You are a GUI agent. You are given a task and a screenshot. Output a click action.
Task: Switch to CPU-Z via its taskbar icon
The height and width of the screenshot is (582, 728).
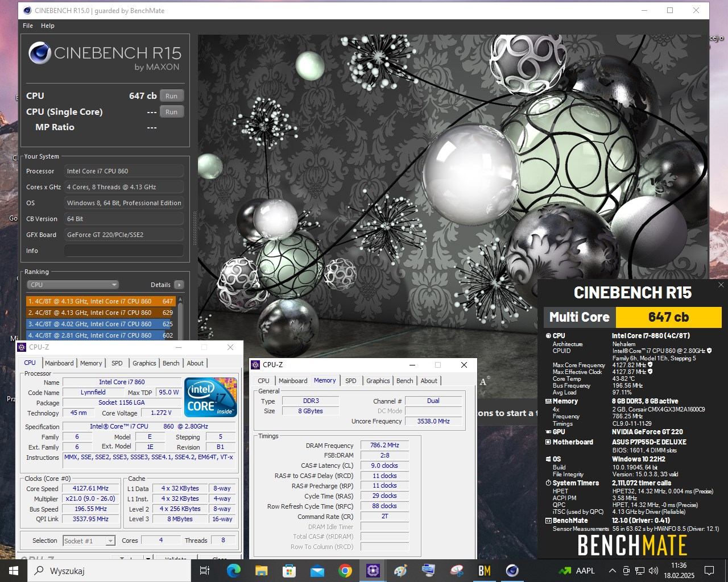click(x=373, y=571)
